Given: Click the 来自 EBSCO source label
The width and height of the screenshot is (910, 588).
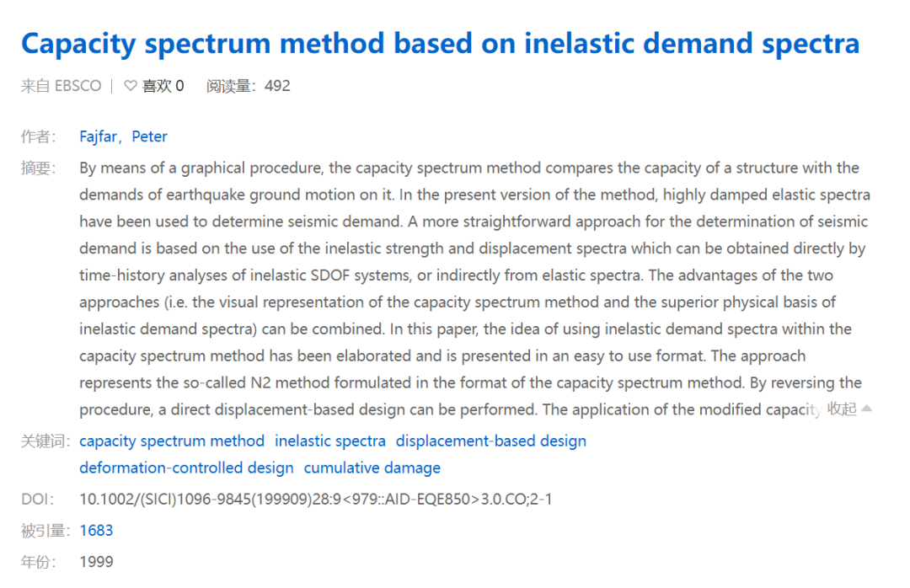Looking at the screenshot, I should point(61,86).
